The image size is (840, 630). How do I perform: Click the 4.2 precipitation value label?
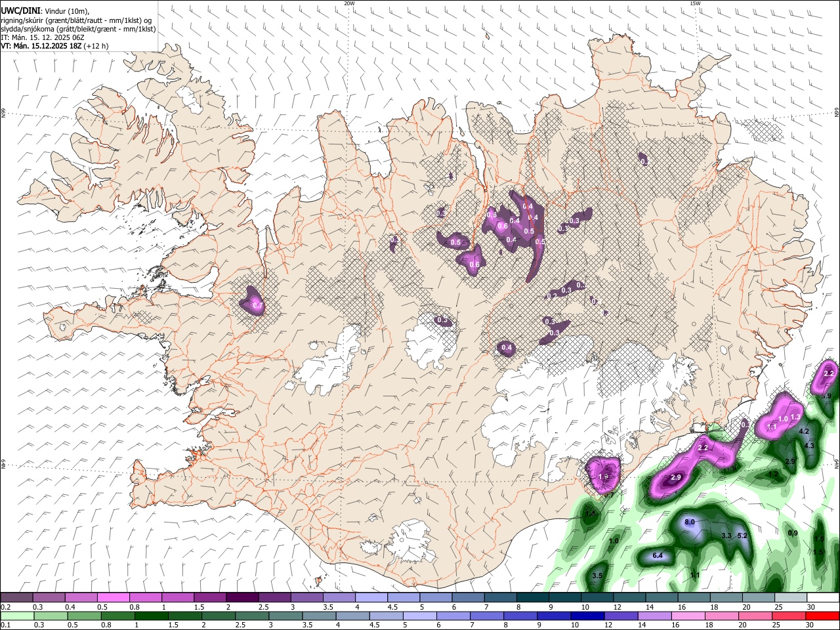[x=803, y=432]
